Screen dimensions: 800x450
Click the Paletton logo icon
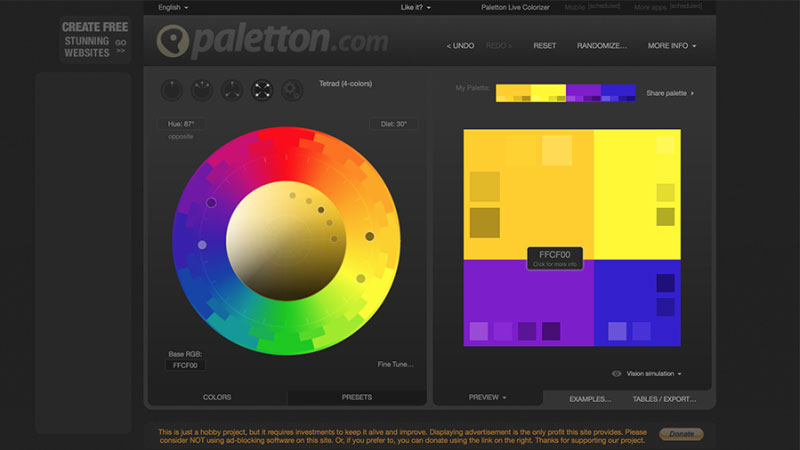point(173,41)
